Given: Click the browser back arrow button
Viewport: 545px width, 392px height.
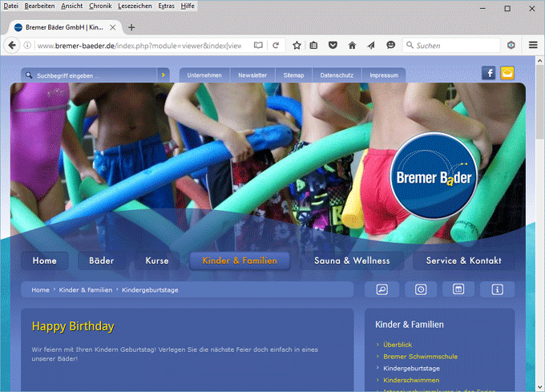Looking at the screenshot, I should (x=12, y=45).
